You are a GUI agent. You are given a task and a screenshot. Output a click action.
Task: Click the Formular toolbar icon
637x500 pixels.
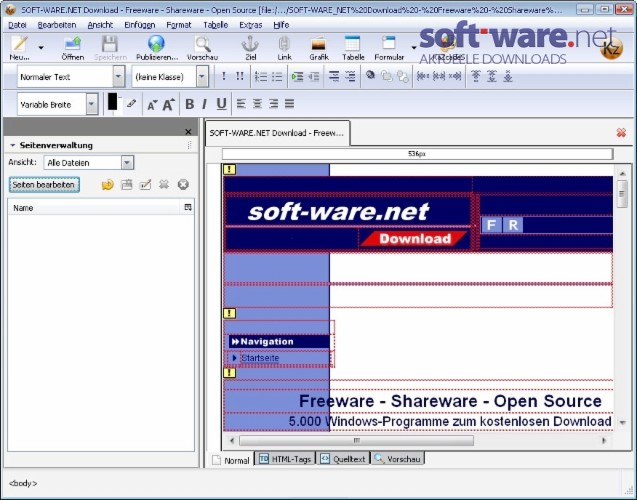click(389, 48)
